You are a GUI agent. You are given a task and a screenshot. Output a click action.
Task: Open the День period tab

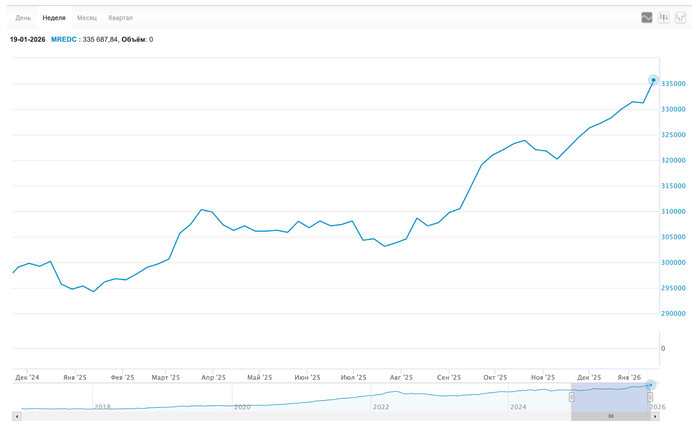(23, 18)
